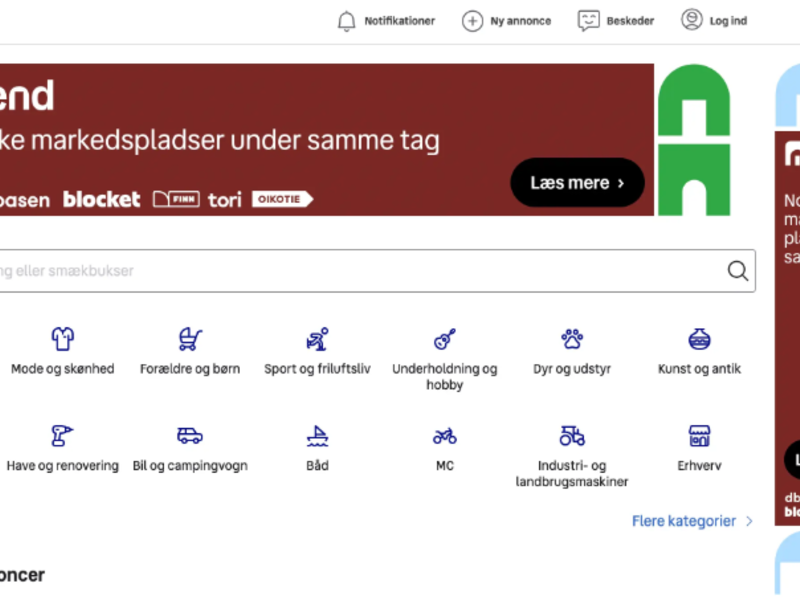Open Bil og campingvogn car icon
This screenshot has width=800, height=600.
(x=190, y=436)
